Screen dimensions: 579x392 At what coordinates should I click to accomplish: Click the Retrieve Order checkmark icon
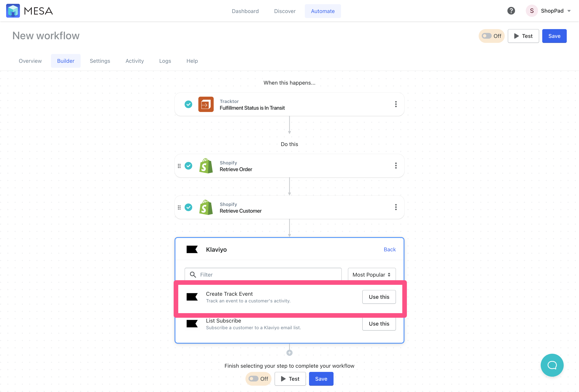pos(188,166)
